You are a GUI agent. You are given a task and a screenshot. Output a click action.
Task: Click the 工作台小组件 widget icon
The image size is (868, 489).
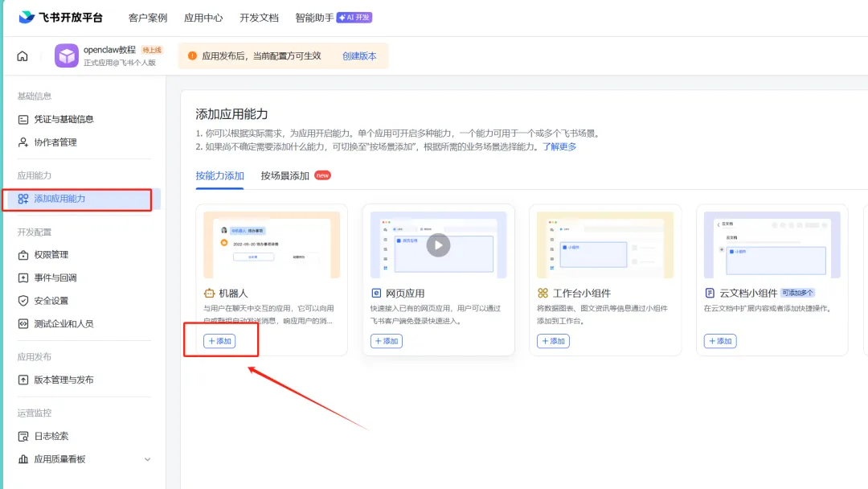543,293
